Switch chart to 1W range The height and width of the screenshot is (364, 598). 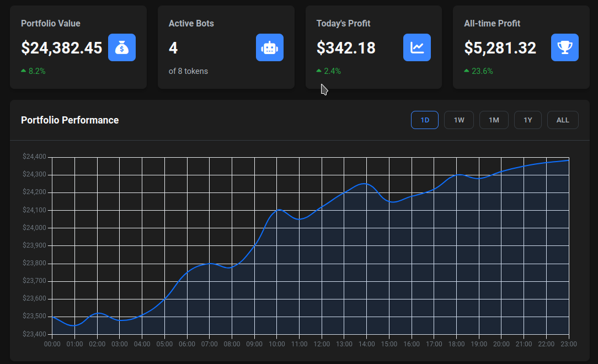459,120
